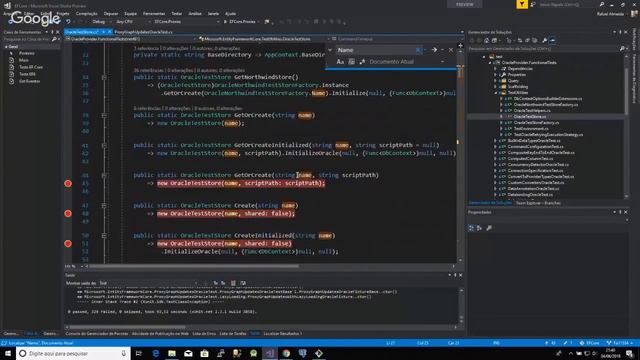Open Ferramentas menu

point(154,13)
